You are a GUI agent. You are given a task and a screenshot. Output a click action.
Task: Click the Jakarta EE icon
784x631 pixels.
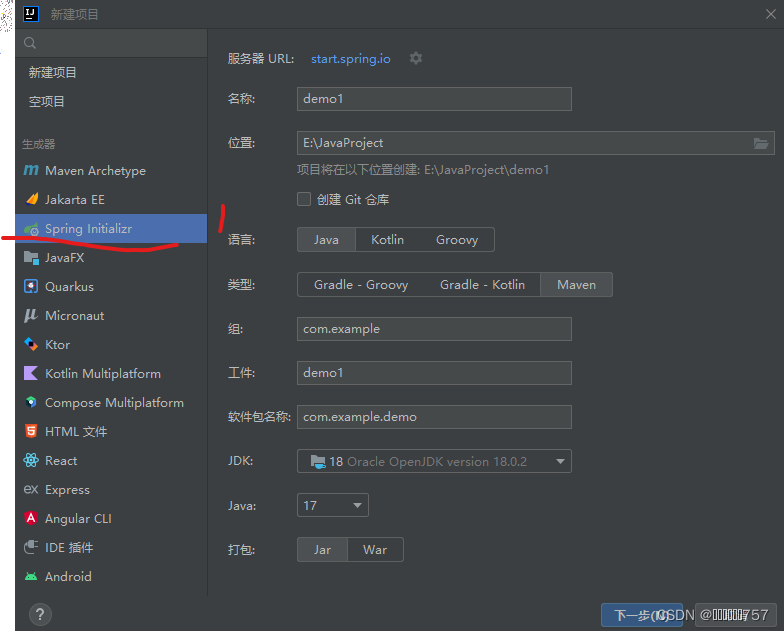click(32, 200)
